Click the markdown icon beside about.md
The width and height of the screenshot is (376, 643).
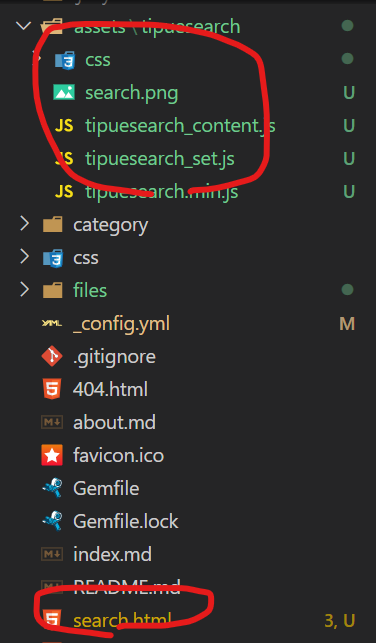pyautogui.click(x=52, y=422)
